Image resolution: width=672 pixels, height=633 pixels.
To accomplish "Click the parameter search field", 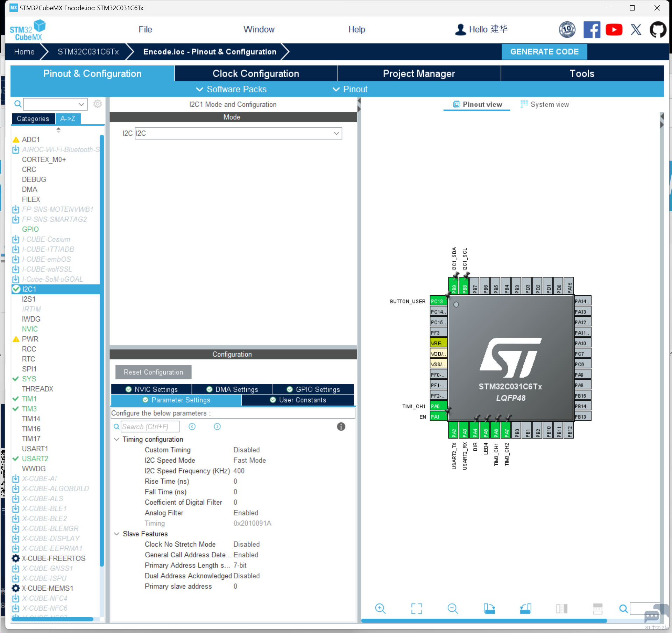I will click(x=150, y=427).
